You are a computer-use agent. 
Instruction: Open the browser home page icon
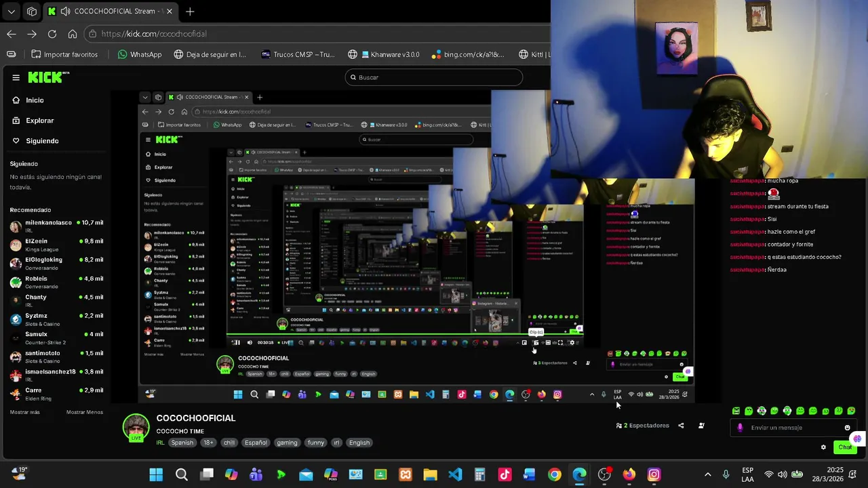(73, 34)
